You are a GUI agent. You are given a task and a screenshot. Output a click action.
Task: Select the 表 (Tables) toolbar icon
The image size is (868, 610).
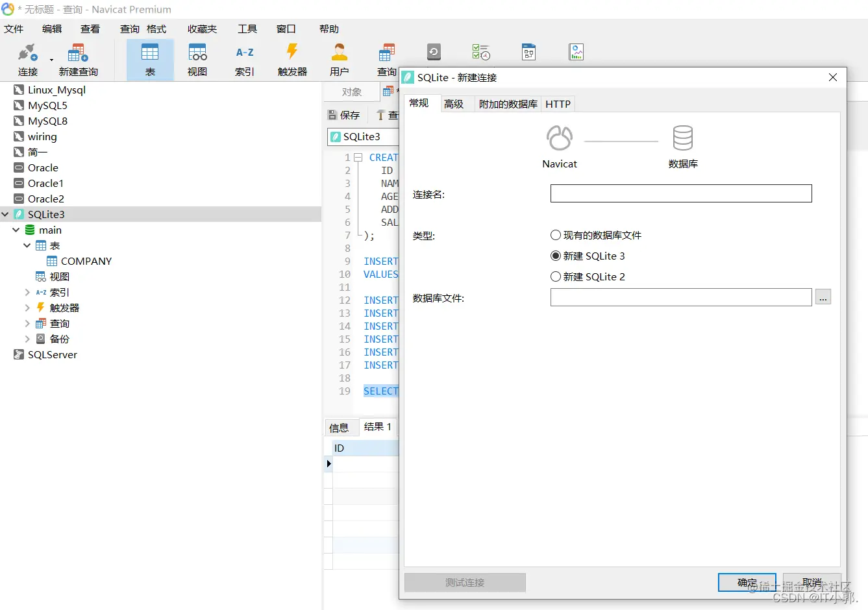[150, 58]
